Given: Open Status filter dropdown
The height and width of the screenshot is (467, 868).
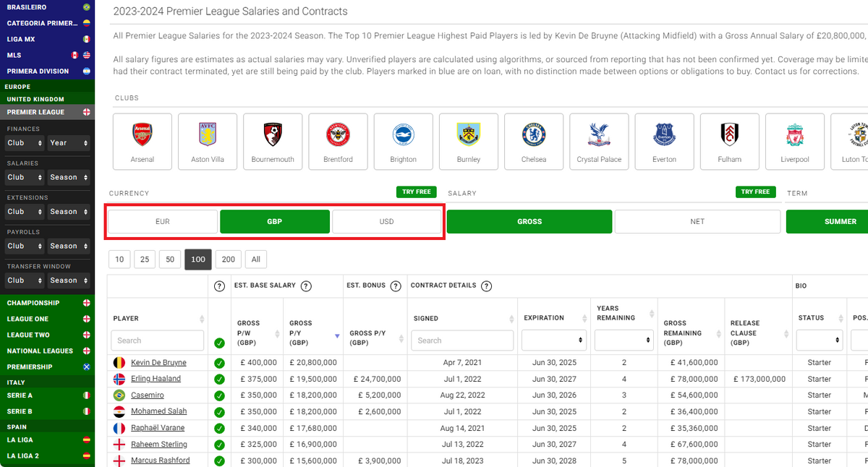Looking at the screenshot, I should [820, 340].
